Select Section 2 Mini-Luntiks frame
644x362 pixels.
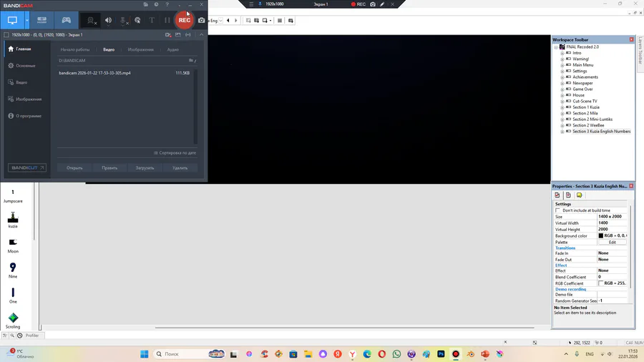point(592,119)
